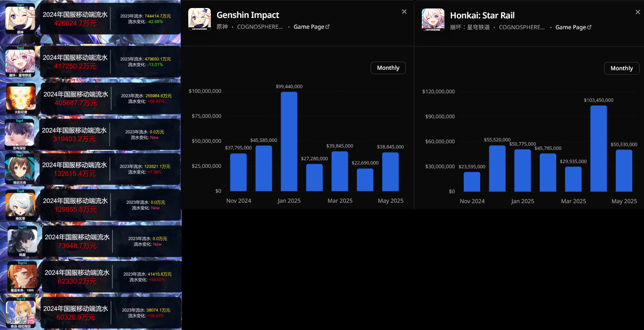Click the $38,845,000 bar in Genshin chart
644x330 pixels.
pos(391,172)
